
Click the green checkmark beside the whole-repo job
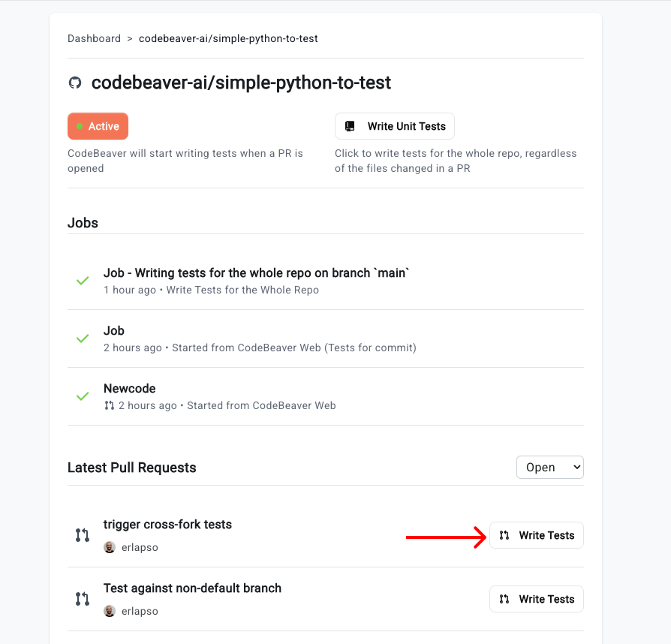[x=83, y=280]
